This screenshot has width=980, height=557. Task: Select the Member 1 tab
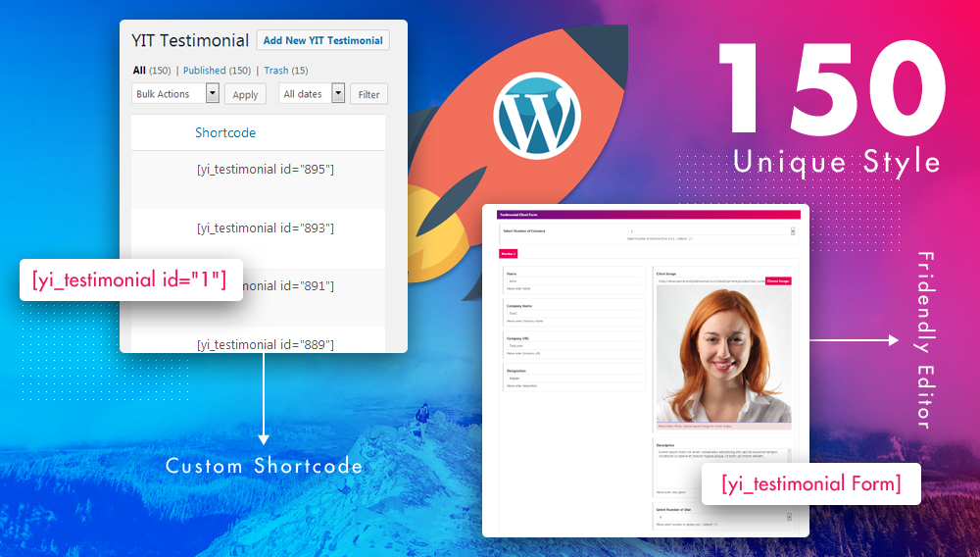[x=508, y=254]
